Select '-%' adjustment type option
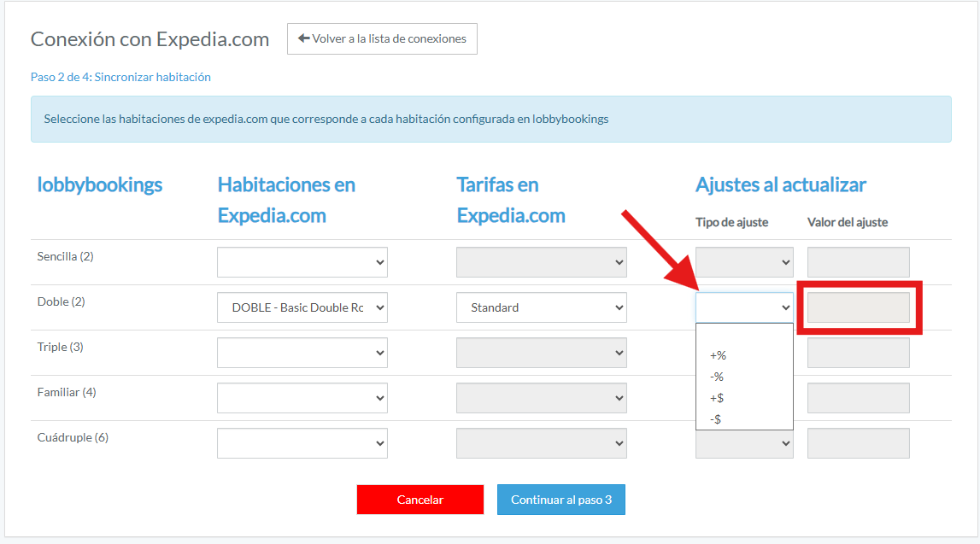980x544 pixels. (x=718, y=377)
